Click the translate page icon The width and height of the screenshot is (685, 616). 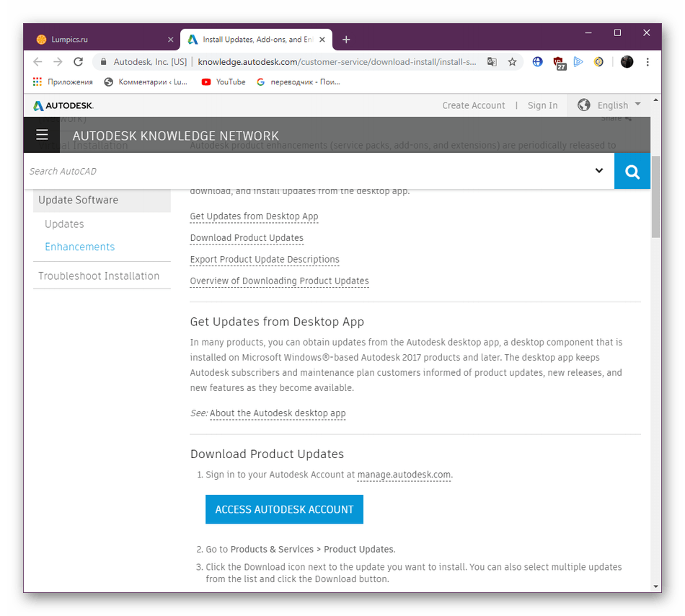click(492, 62)
